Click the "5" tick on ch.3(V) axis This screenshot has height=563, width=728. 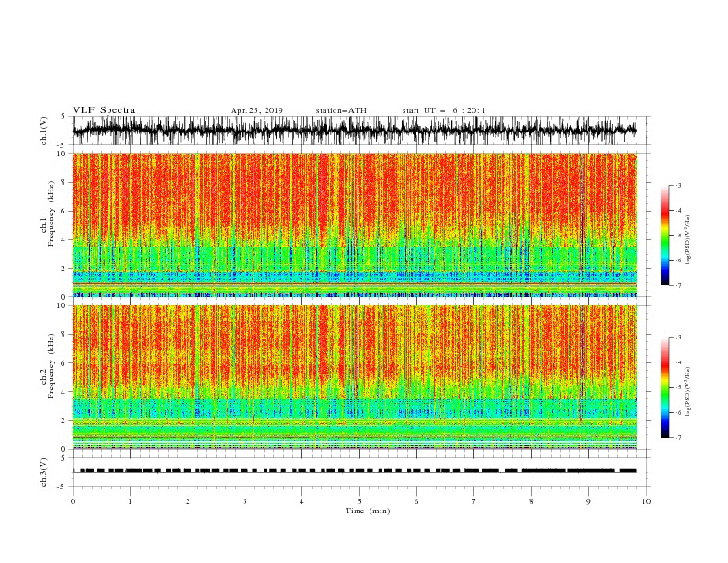(x=63, y=457)
